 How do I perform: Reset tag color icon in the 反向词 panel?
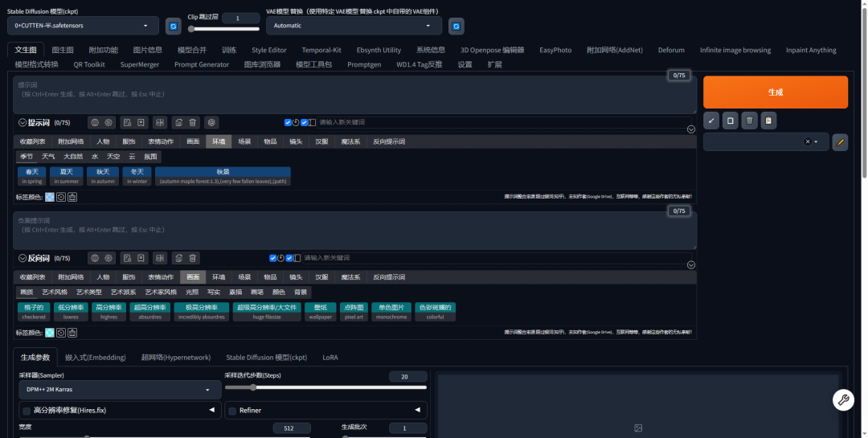(61, 333)
